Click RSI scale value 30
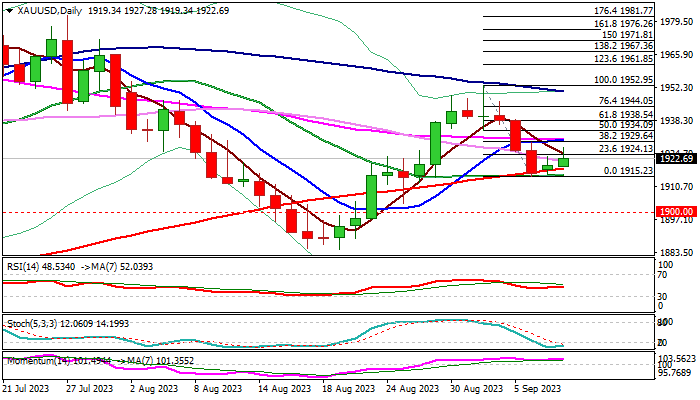The height and width of the screenshot is (400, 700). [x=662, y=297]
